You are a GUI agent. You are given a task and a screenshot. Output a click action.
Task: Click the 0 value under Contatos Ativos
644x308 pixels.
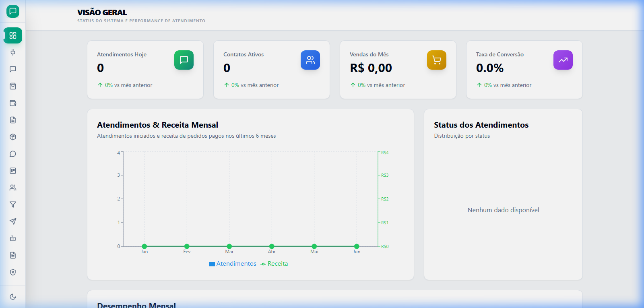227,68
